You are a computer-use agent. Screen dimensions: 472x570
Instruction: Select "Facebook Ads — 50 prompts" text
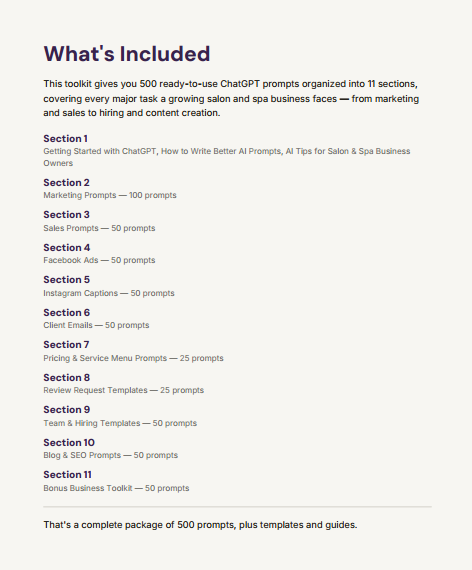click(99, 260)
